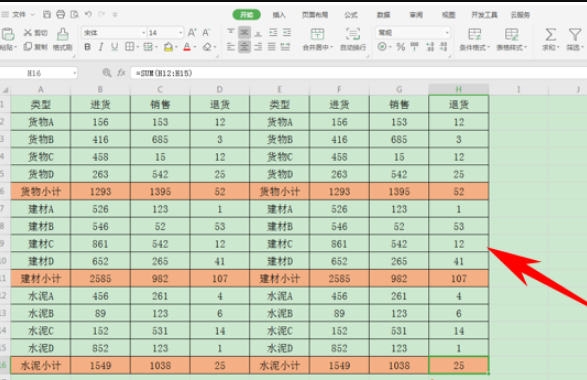Click Wrap Text (自动换行) icon

[353, 34]
